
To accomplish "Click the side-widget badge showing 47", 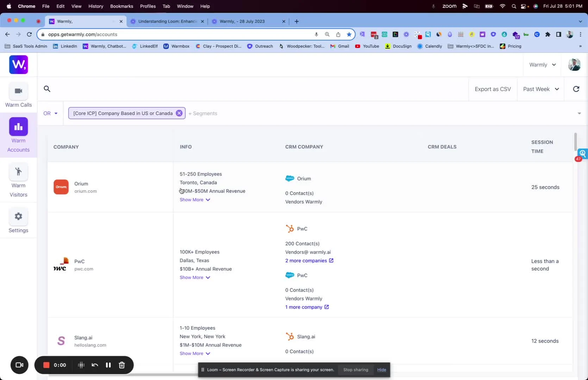I will pyautogui.click(x=578, y=159).
